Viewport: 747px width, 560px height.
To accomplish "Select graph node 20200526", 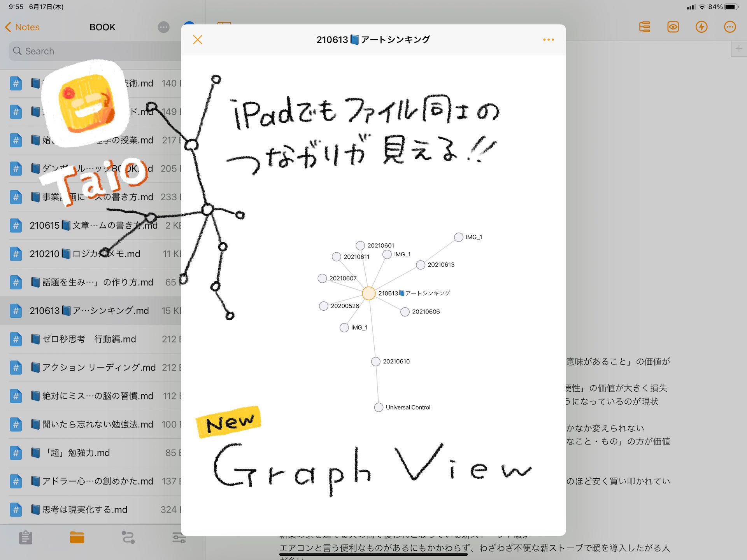I will coord(324,306).
